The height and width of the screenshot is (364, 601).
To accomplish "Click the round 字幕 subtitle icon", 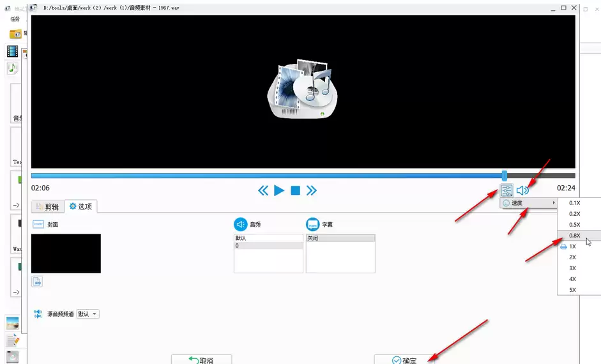I will pyautogui.click(x=313, y=225).
